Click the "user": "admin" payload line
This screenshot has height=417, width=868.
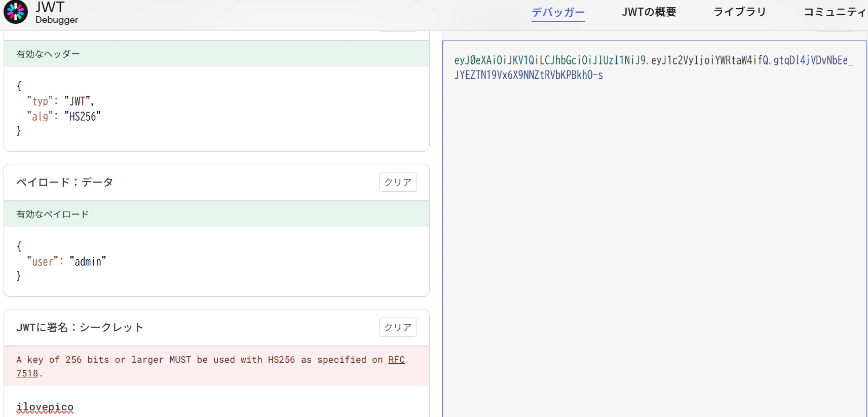click(66, 261)
